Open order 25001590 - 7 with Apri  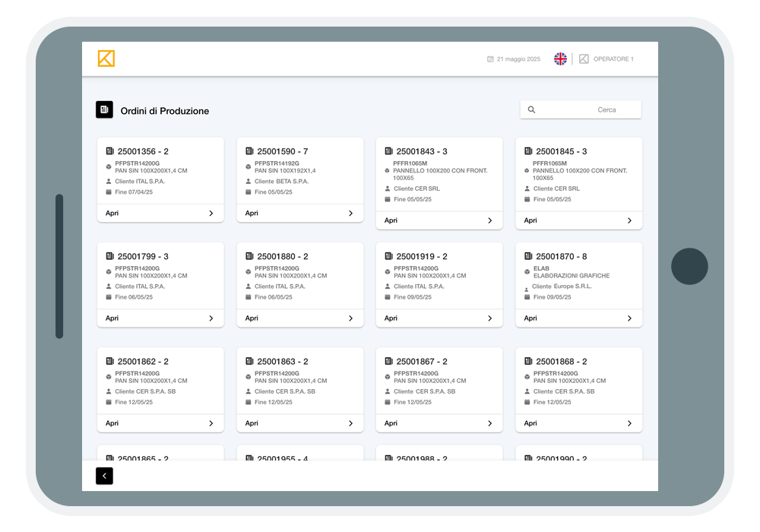[252, 214]
